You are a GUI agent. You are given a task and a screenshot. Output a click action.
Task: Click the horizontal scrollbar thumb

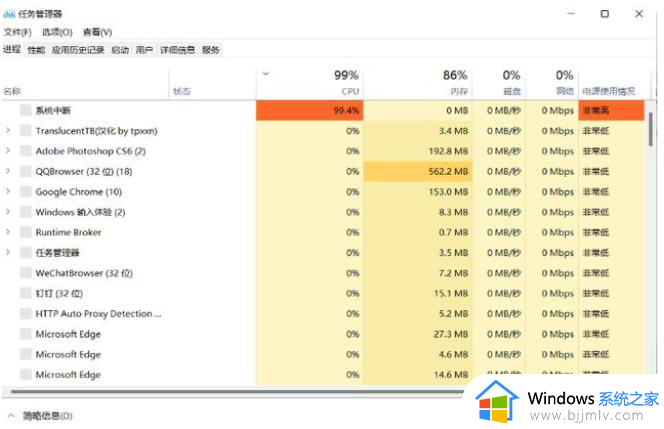coord(237,392)
